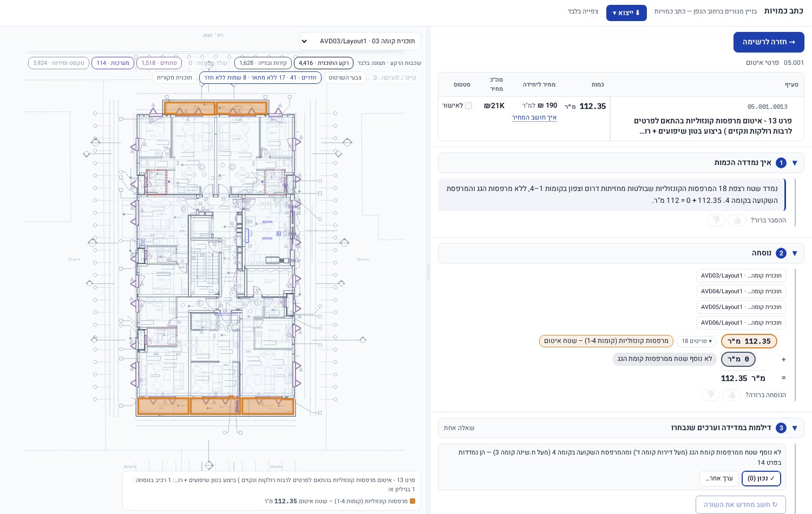Viewport: 812px width, 514px height.
Task: Click the מרפסות קונזוליות (קומות 1-4) – שטח איטום label chip
Action: pos(606,341)
